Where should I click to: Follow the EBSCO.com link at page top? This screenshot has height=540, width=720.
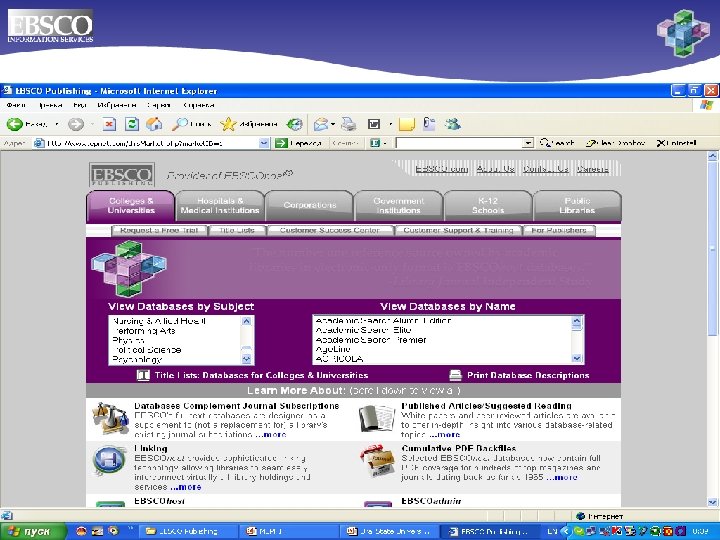point(442,169)
